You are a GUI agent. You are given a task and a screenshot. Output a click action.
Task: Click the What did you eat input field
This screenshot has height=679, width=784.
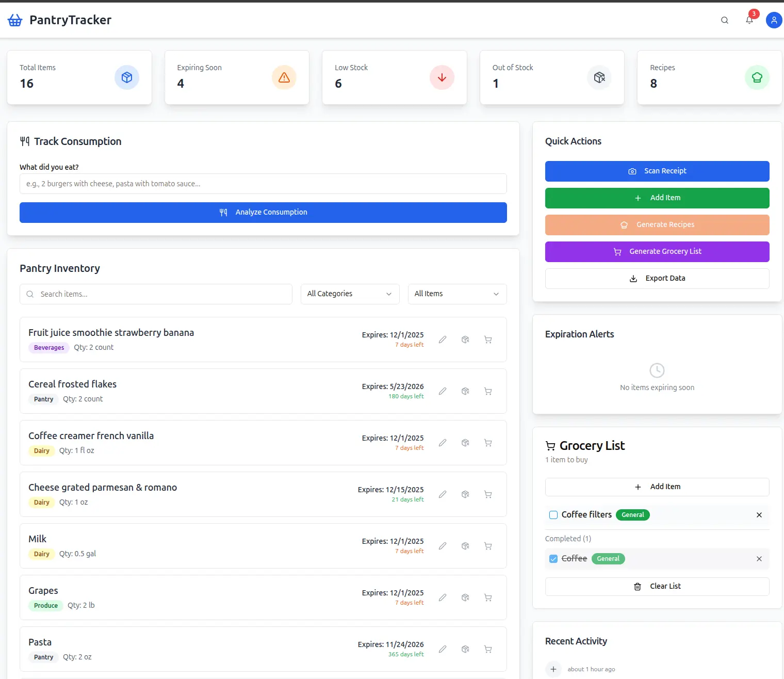(x=263, y=183)
